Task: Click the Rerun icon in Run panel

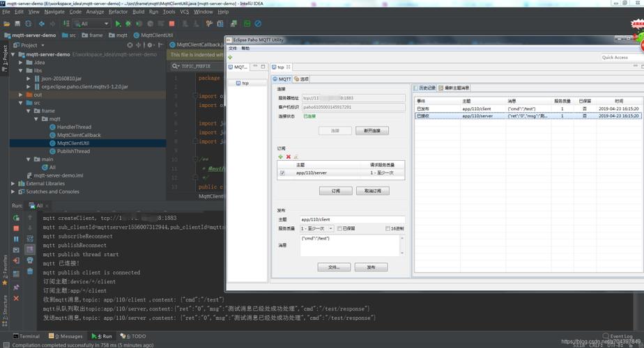Action: point(16,218)
